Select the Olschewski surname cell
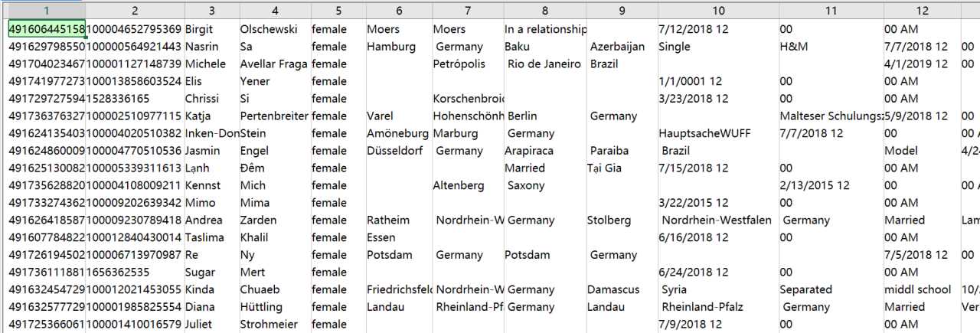Screen dimensions: 980x333 (x=275, y=29)
